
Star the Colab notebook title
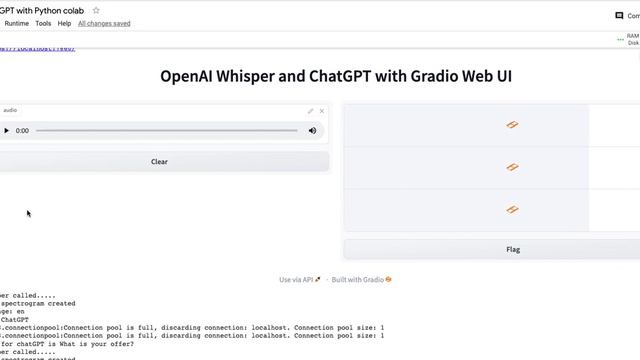click(96, 11)
